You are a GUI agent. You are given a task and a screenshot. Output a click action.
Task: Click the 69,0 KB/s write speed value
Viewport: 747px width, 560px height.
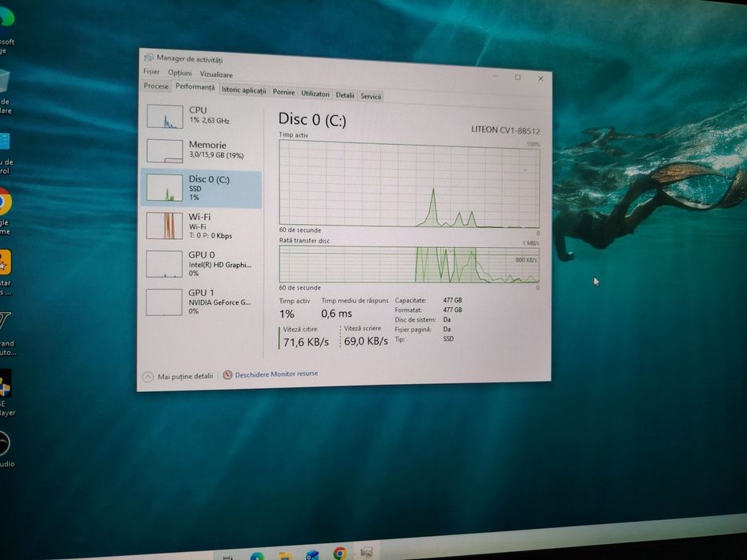tap(366, 341)
